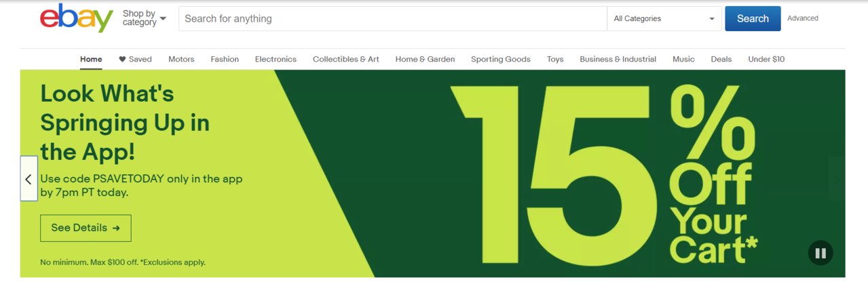868x286 pixels.
Task: Click the blue Search button
Action: click(753, 19)
